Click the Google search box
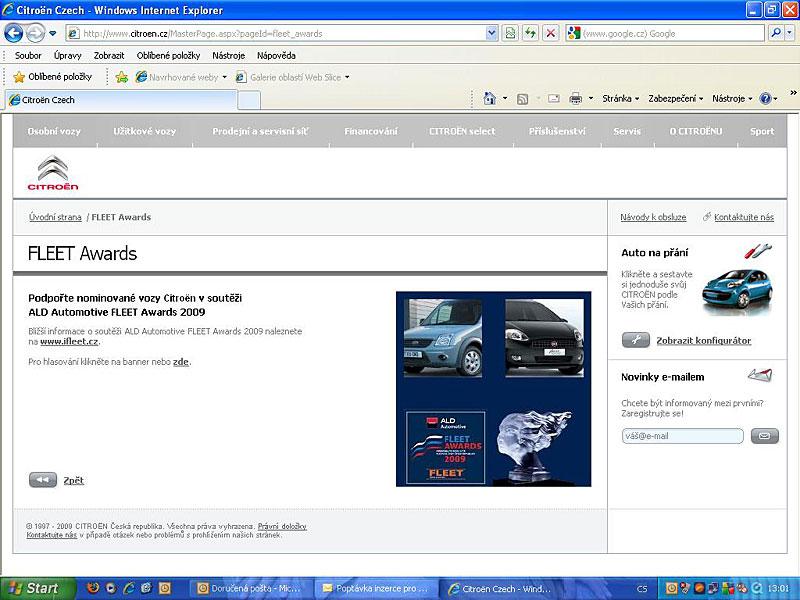The height and width of the screenshot is (600, 800). [665, 34]
